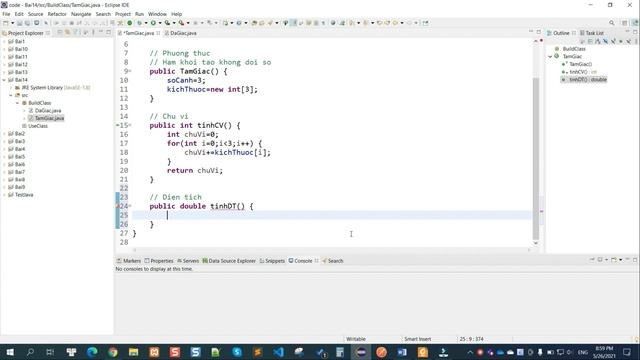Open File Explorer from taskbar
This screenshot has height=360, width=640.
pyautogui.click(x=133, y=352)
